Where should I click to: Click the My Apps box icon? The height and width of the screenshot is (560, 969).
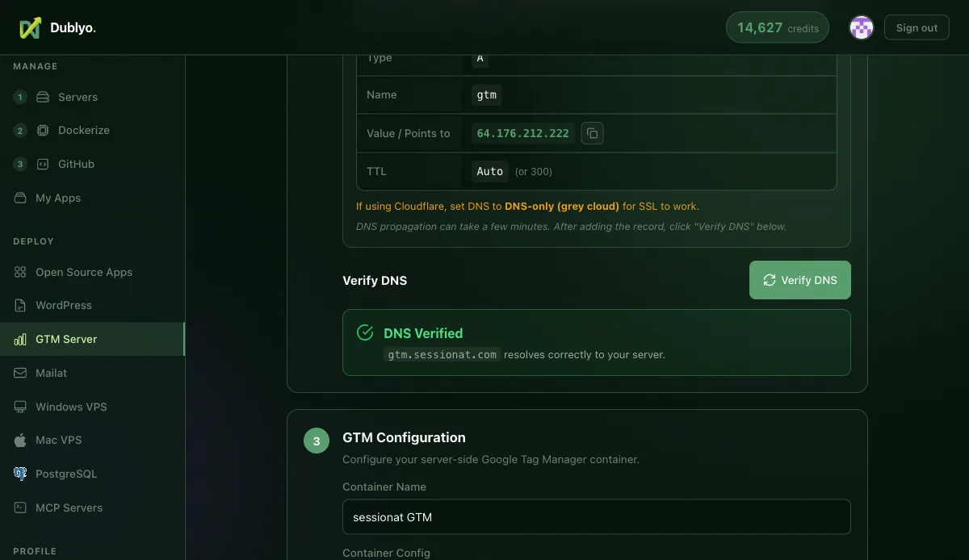pyautogui.click(x=20, y=198)
